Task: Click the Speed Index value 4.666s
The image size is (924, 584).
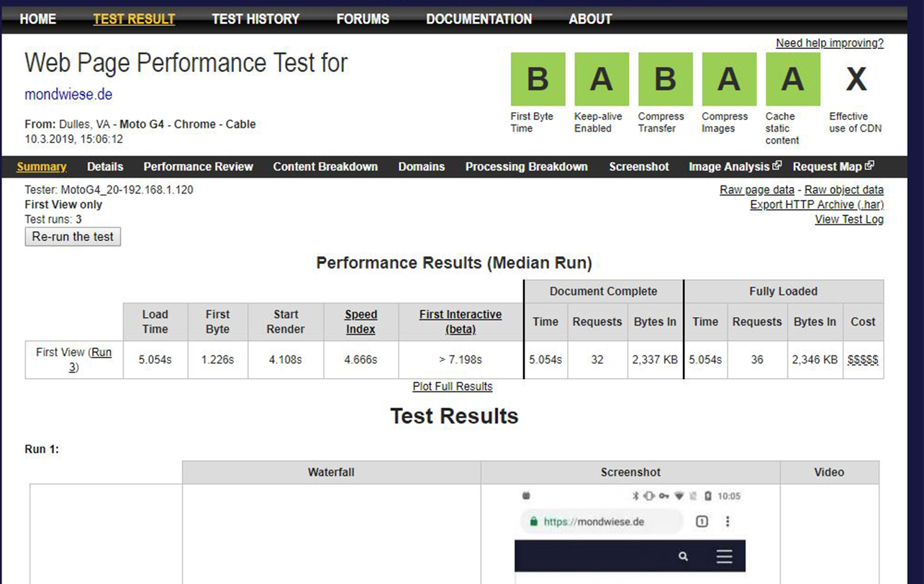Action: 361,360
